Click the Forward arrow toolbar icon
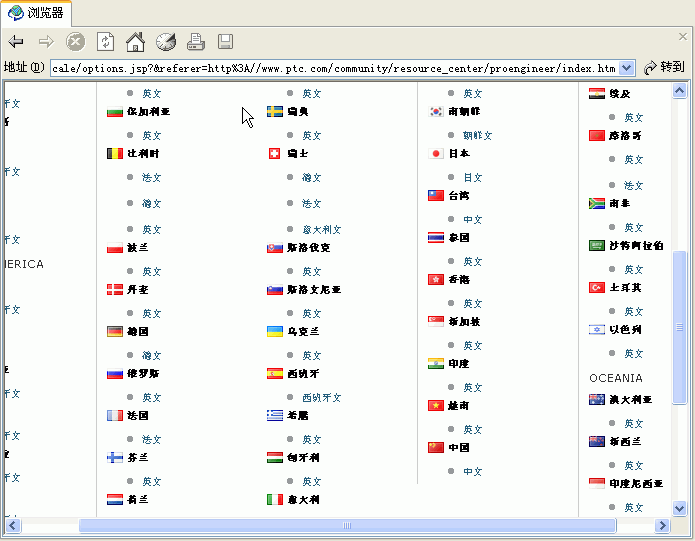 pyautogui.click(x=46, y=42)
